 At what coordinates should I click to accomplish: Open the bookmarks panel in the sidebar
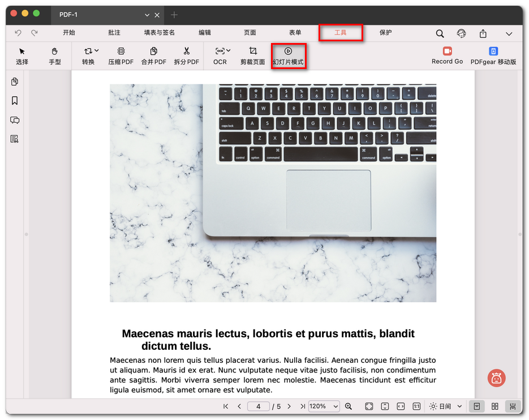coord(15,101)
